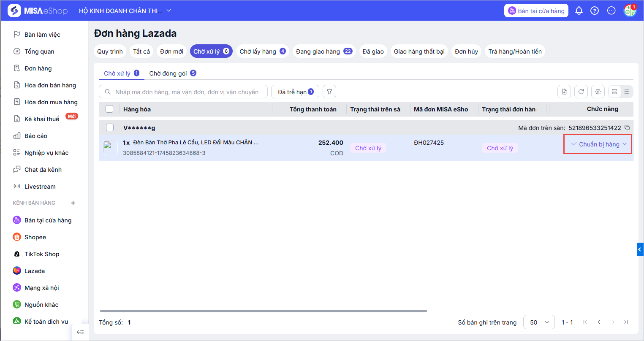This screenshot has width=644, height=341.
Task: Switch to compact list view toggle
Action: coord(627,92)
